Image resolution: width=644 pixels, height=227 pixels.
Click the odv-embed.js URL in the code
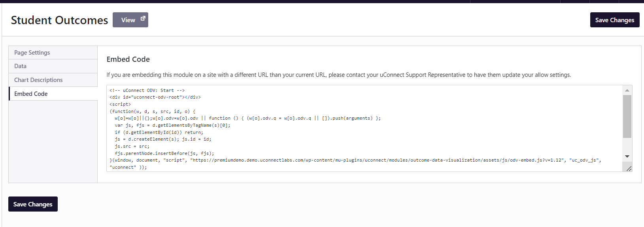point(376,160)
